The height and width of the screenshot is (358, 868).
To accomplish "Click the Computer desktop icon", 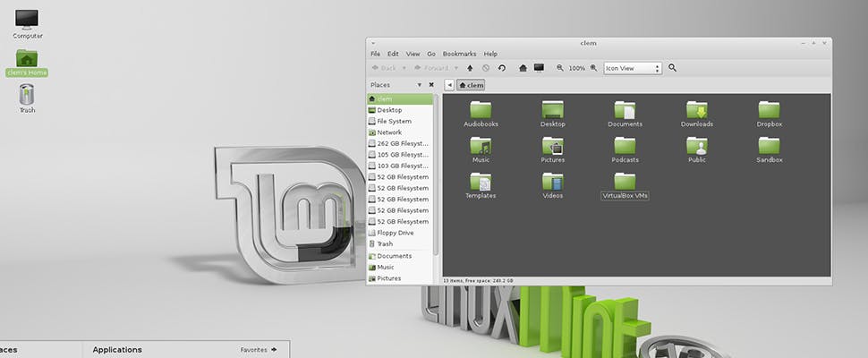I will (x=27, y=23).
